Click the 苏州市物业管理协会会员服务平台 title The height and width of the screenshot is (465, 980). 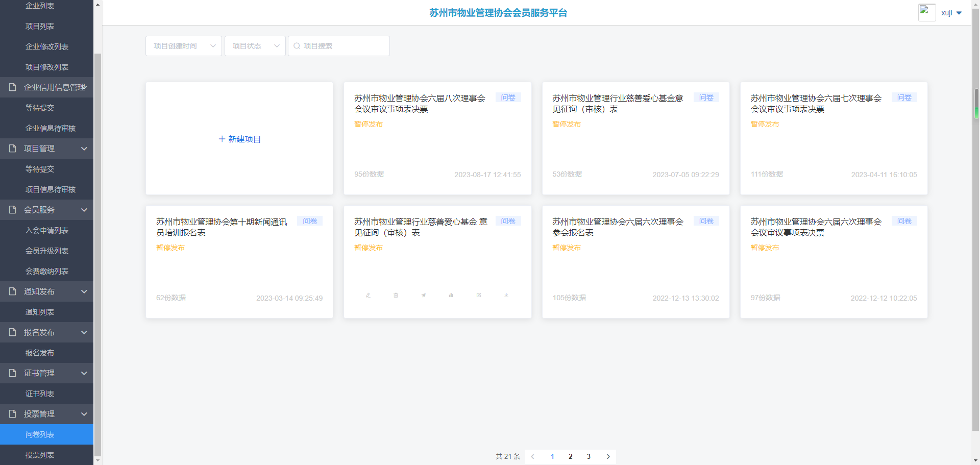[498, 13]
